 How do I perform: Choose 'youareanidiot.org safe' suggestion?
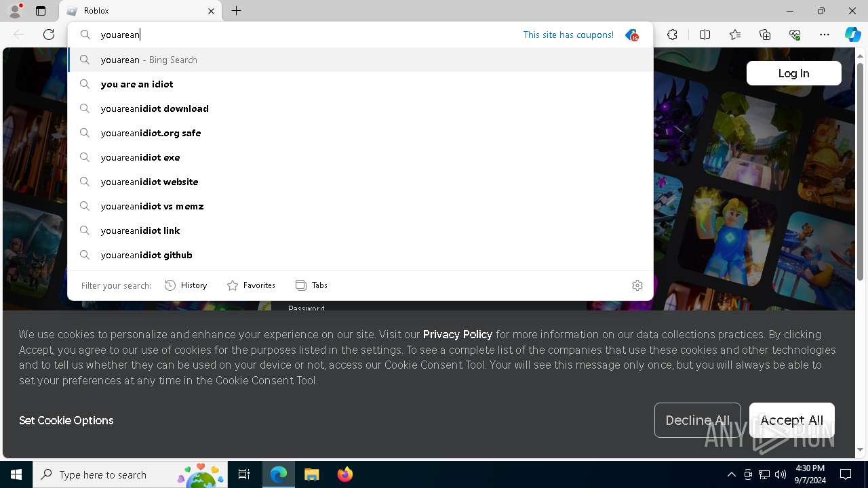[361, 133]
